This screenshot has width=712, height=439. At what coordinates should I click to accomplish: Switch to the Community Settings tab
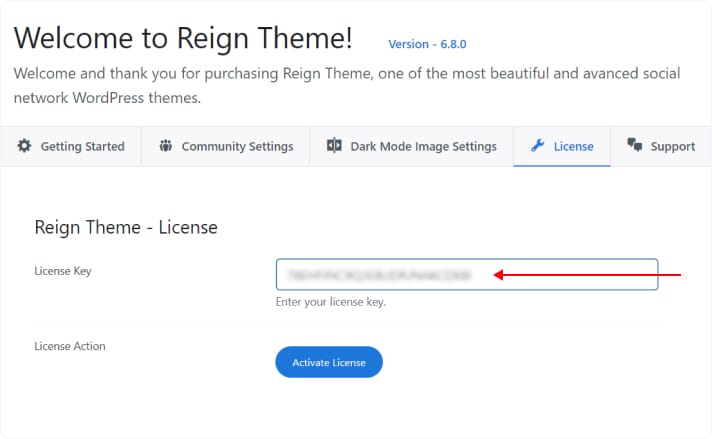(237, 146)
